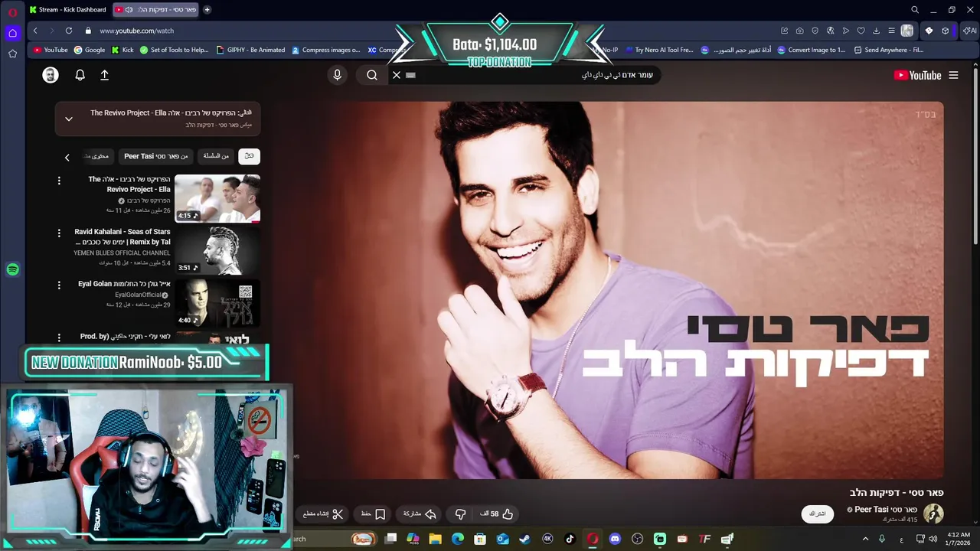Open the ad-blocker shield icon
The width and height of the screenshot is (980, 551).
[815, 31]
